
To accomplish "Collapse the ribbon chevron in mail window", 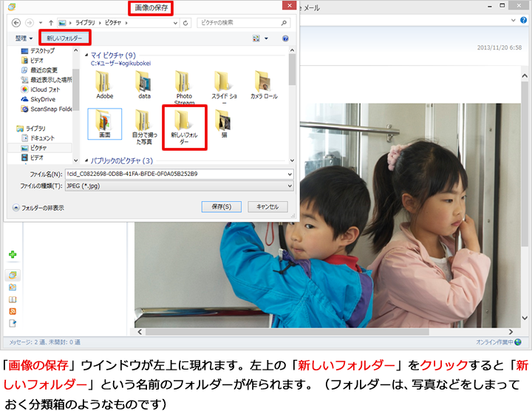I will (514, 21).
